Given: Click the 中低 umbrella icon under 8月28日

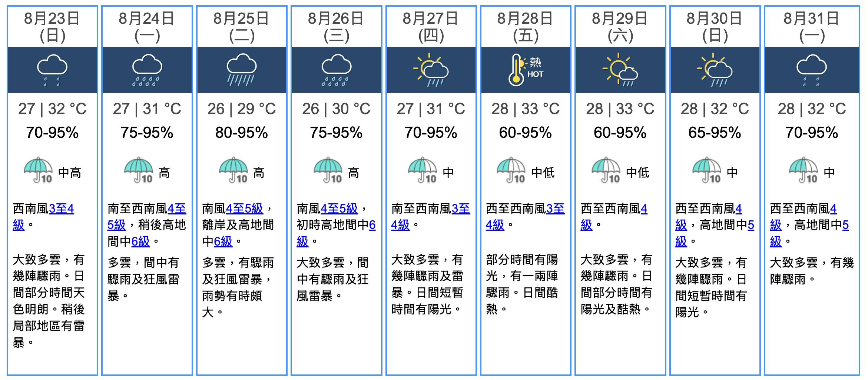Looking at the screenshot, I should pos(511,170).
